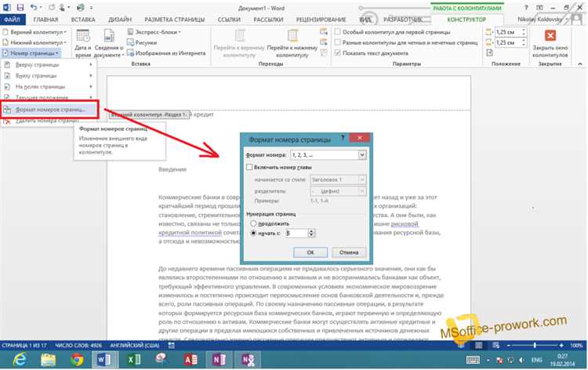Click word count (Число слов) in status bar
The height and width of the screenshot is (370, 588).
(78, 345)
